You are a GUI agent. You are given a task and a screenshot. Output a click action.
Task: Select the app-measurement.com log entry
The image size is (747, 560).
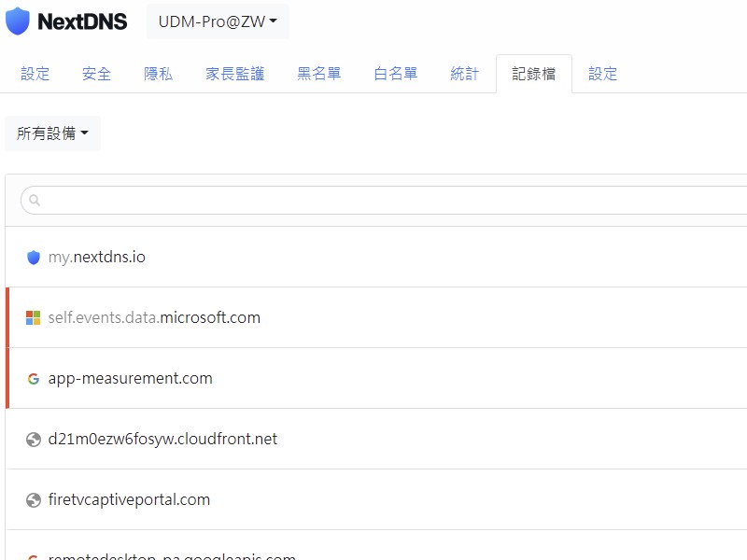click(x=376, y=378)
